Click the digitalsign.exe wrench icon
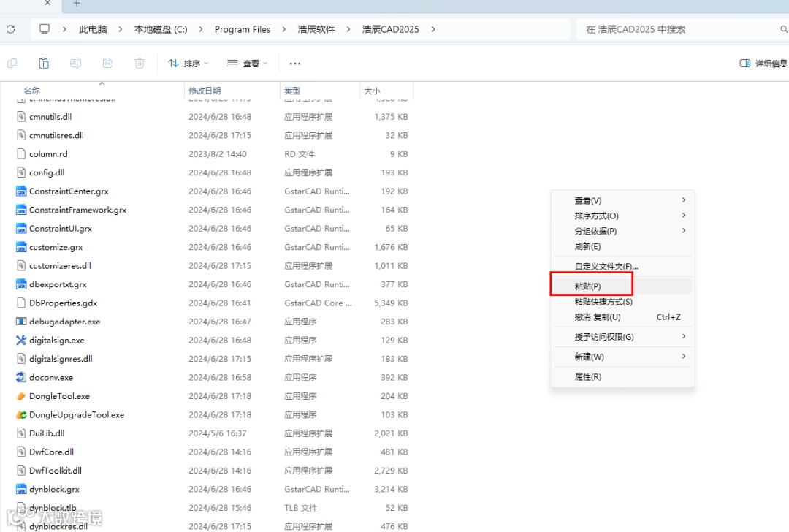Image resolution: width=789 pixels, height=532 pixels. tap(21, 341)
